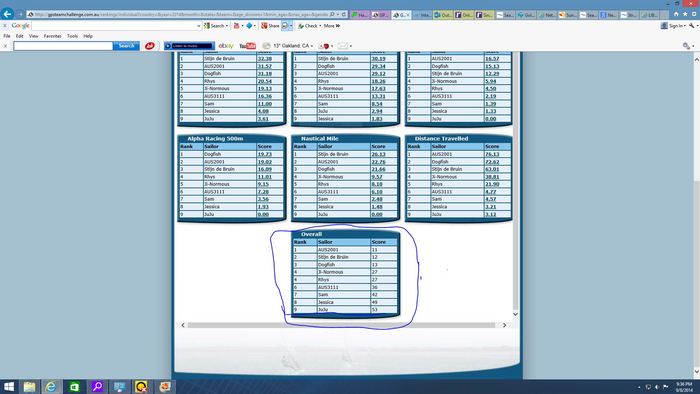The height and width of the screenshot is (394, 700).
Task: Click the Ask toolbar search input field
Action: click(x=63, y=46)
